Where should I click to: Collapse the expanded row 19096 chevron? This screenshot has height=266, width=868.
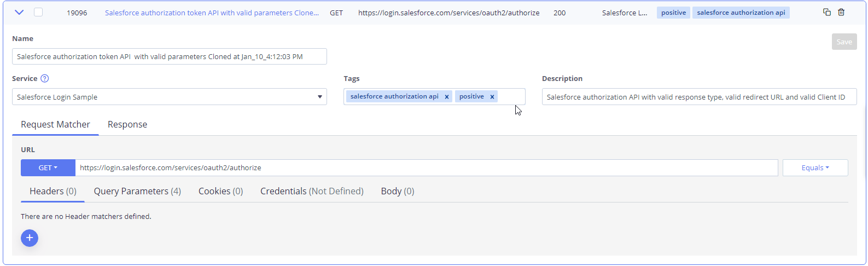click(x=19, y=12)
